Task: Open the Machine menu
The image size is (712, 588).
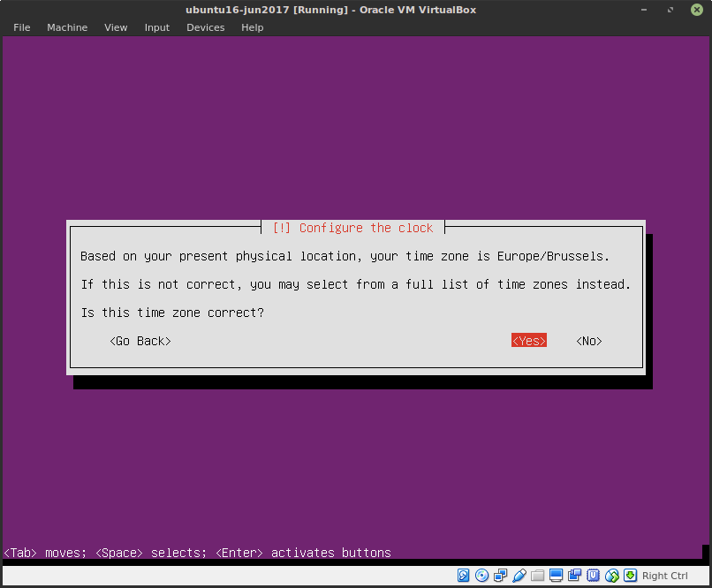Action: tap(67, 27)
